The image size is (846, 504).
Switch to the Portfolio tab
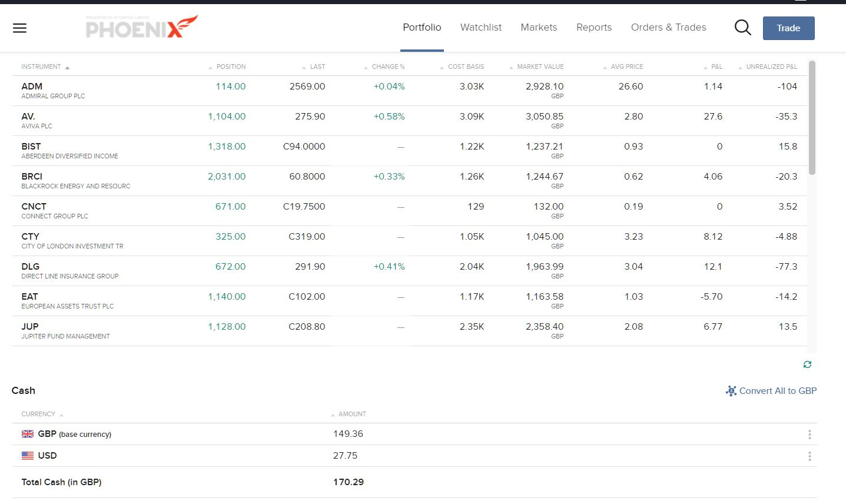(x=422, y=28)
